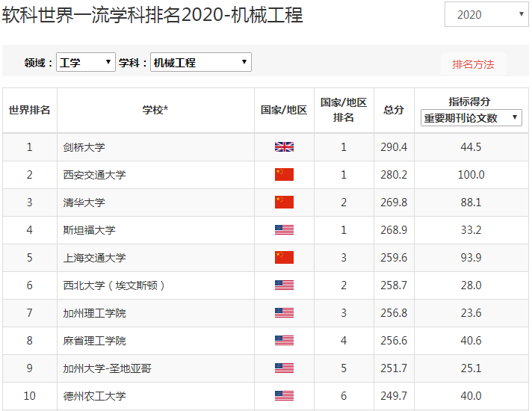Click indicator score 93.9
The width and height of the screenshot is (532, 411).
point(471,258)
